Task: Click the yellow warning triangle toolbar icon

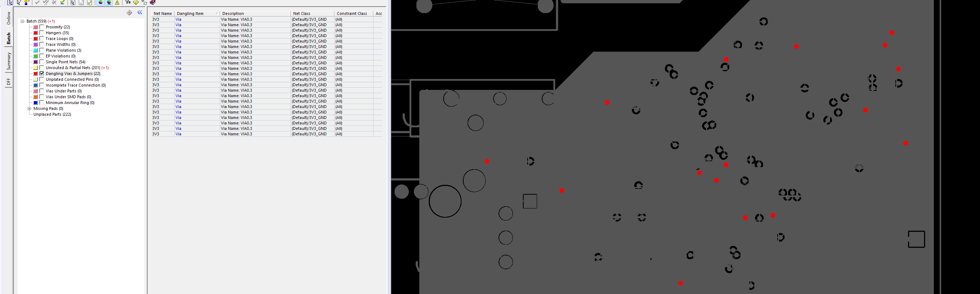Action: (x=117, y=3)
